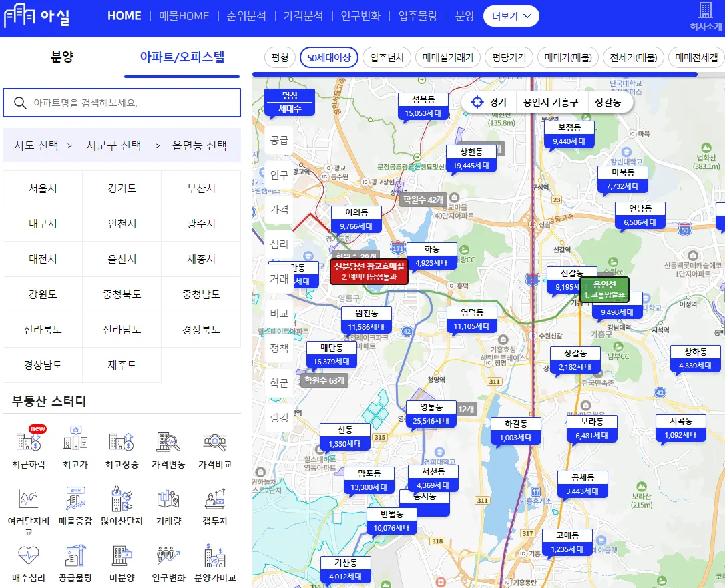Open the 갭투자 icon
The height and width of the screenshot is (588, 725).
coord(215,499)
